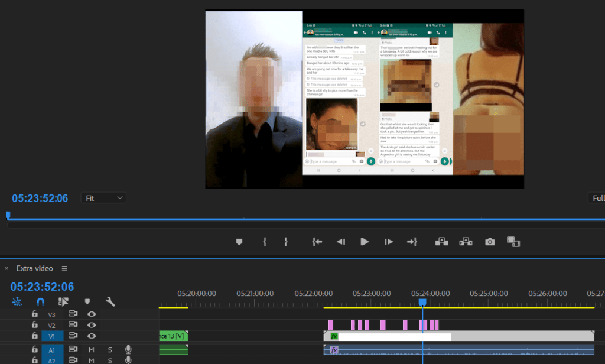This screenshot has width=605, height=364.
Task: Step back one frame
Action: click(341, 242)
